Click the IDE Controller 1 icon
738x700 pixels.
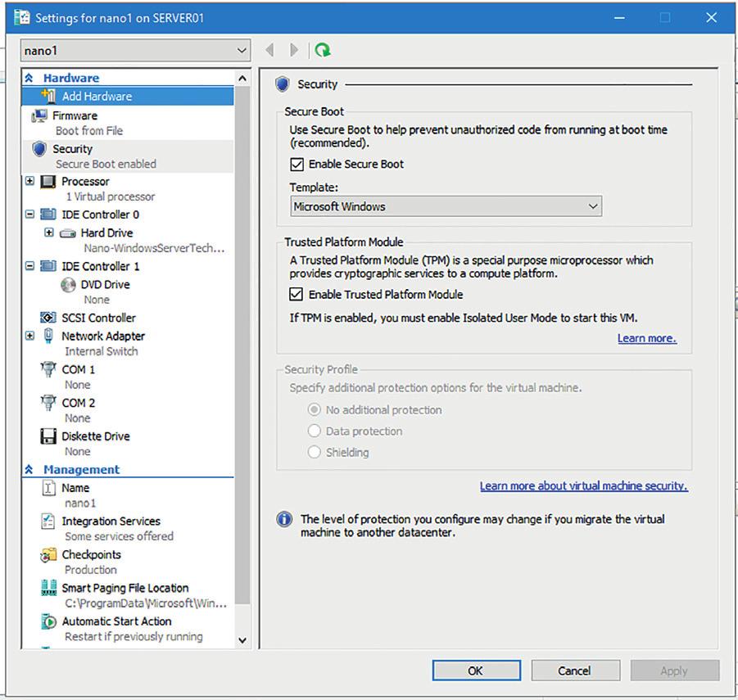click(48, 266)
